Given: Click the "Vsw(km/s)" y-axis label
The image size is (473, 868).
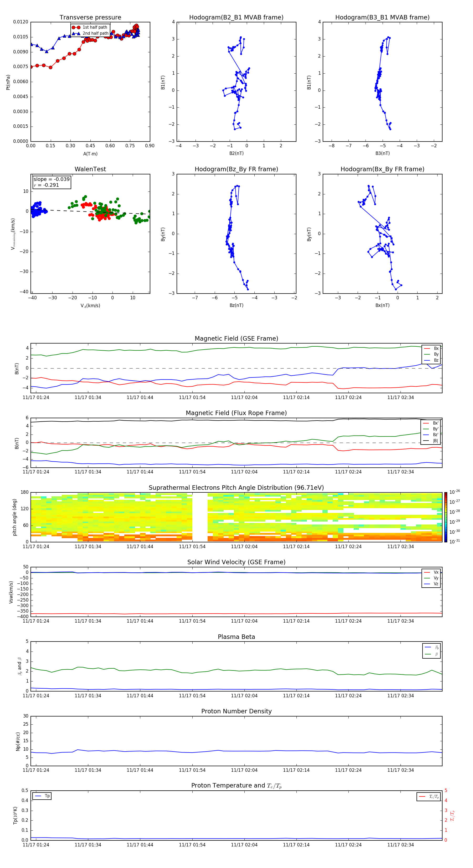Looking at the screenshot, I should [x=11, y=592].
